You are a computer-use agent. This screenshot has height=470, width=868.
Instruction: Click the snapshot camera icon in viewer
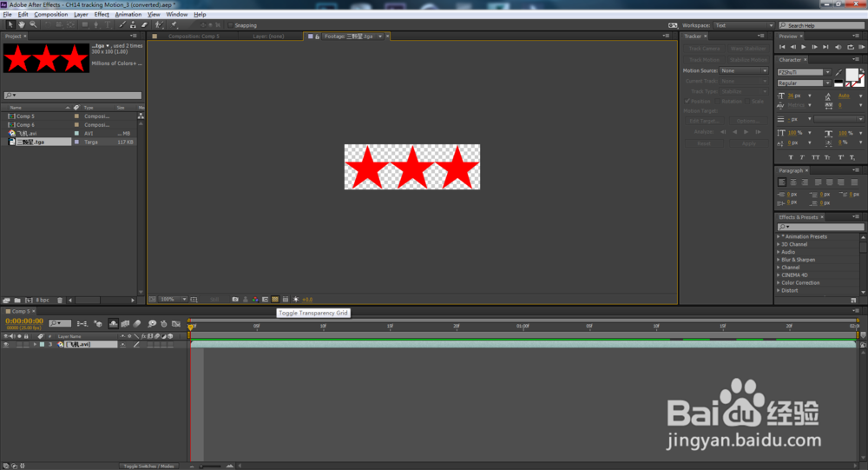[235, 300]
